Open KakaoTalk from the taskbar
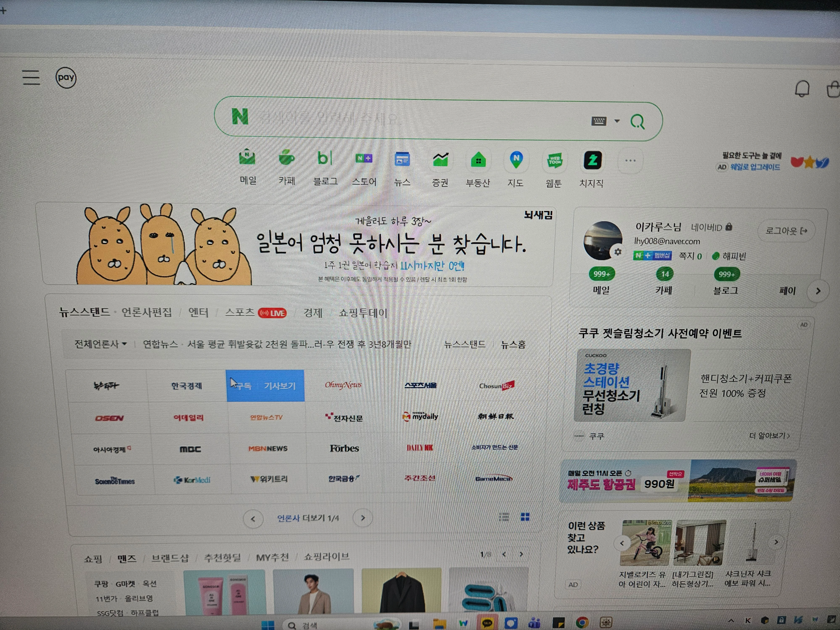Screen dimensions: 840x630 (x=487, y=623)
